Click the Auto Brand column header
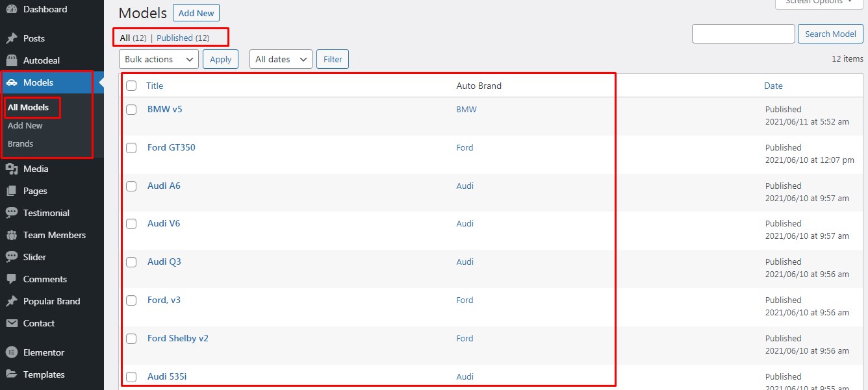Screen dimensions: 868x390 tap(479, 86)
